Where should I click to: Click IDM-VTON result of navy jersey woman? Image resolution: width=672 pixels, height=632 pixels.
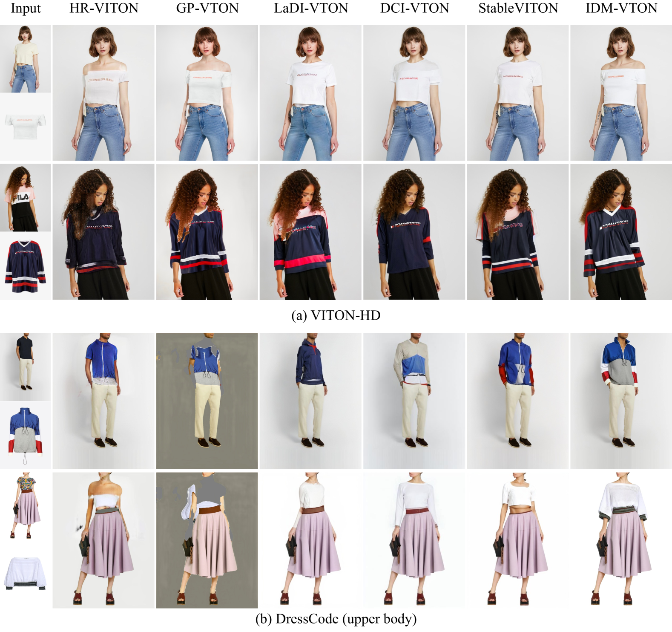[x=621, y=232]
